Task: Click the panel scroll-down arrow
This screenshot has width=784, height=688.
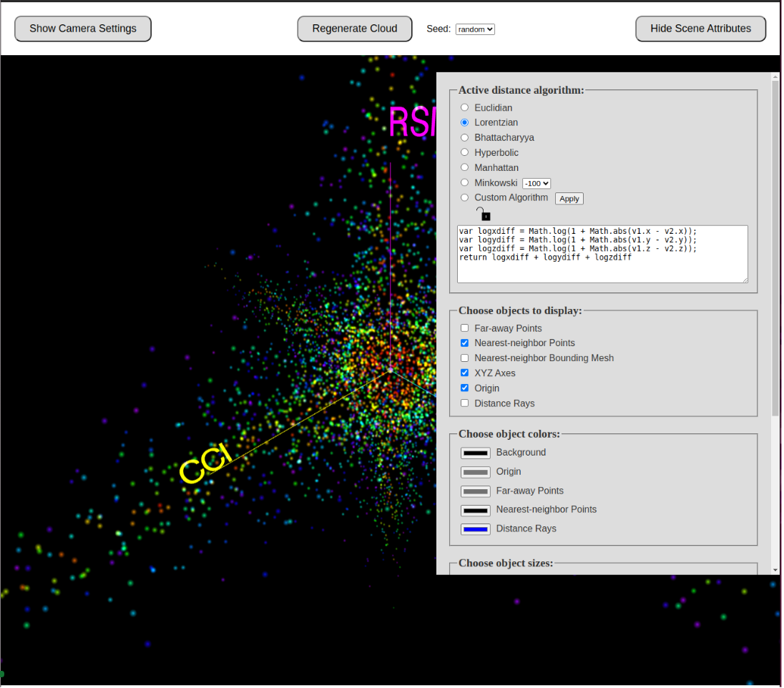Action: click(x=775, y=569)
